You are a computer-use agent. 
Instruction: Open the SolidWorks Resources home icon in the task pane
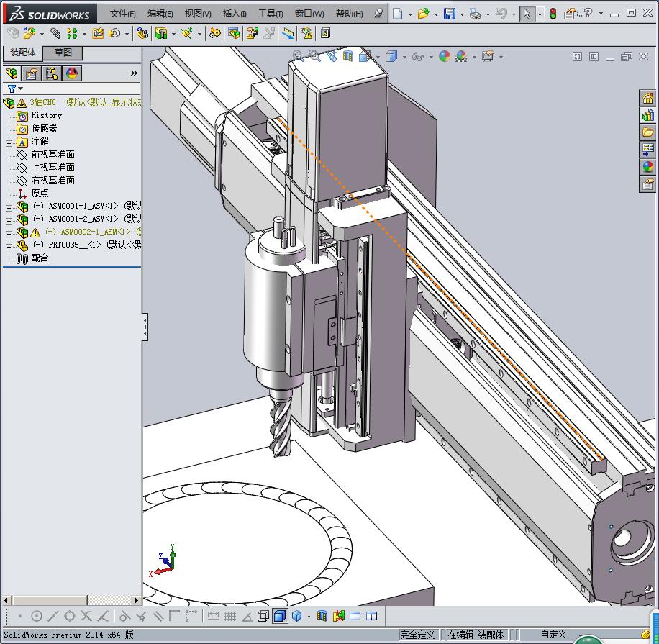pyautogui.click(x=647, y=99)
